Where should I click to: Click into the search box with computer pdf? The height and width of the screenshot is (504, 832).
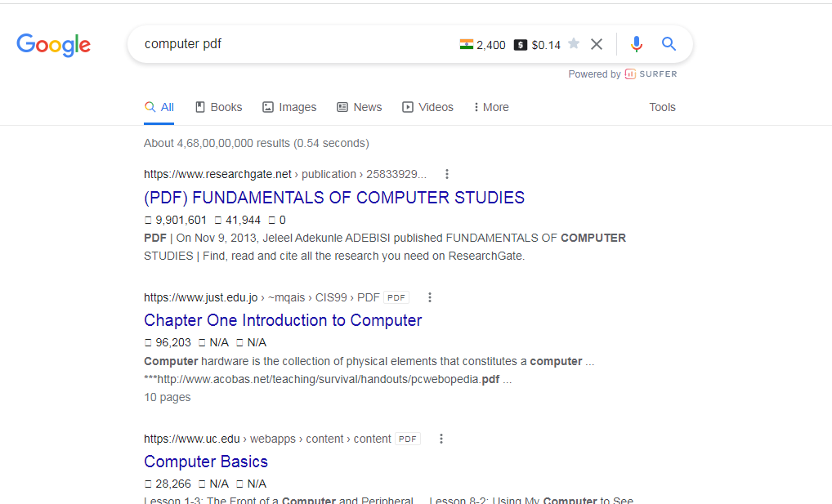coord(297,44)
